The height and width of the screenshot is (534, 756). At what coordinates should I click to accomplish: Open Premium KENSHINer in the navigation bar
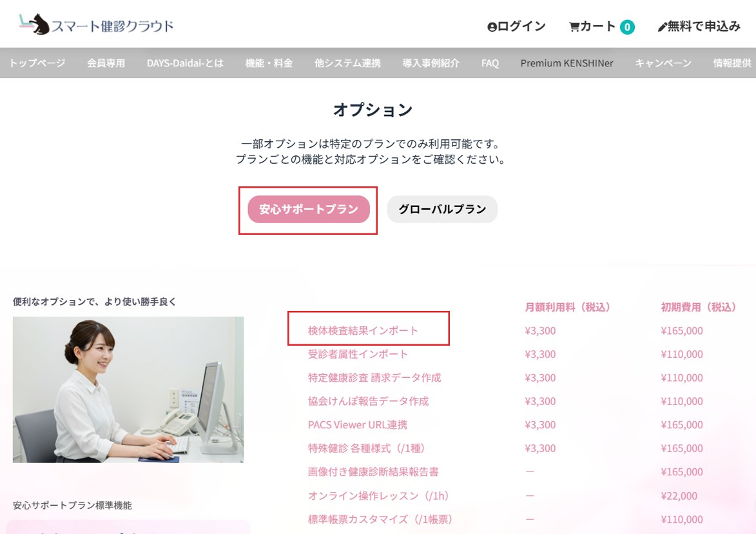click(x=567, y=63)
